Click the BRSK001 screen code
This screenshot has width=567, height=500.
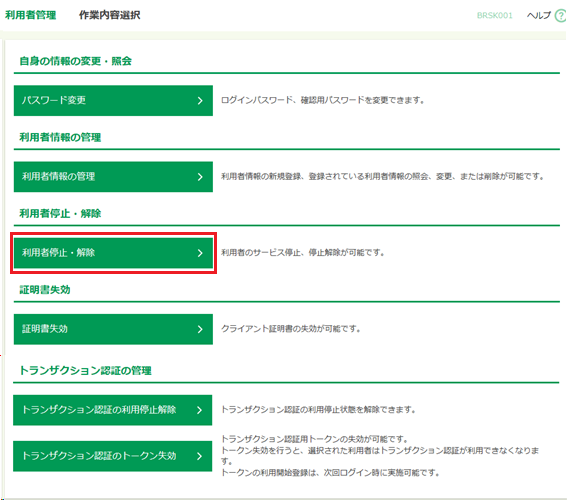(x=495, y=16)
